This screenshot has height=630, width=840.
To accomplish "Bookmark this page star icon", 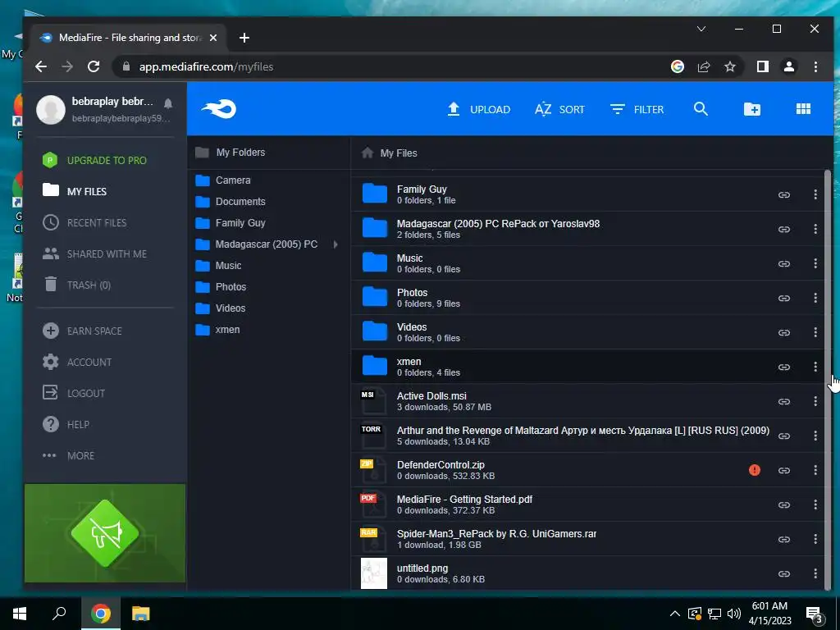I will pyautogui.click(x=729, y=66).
